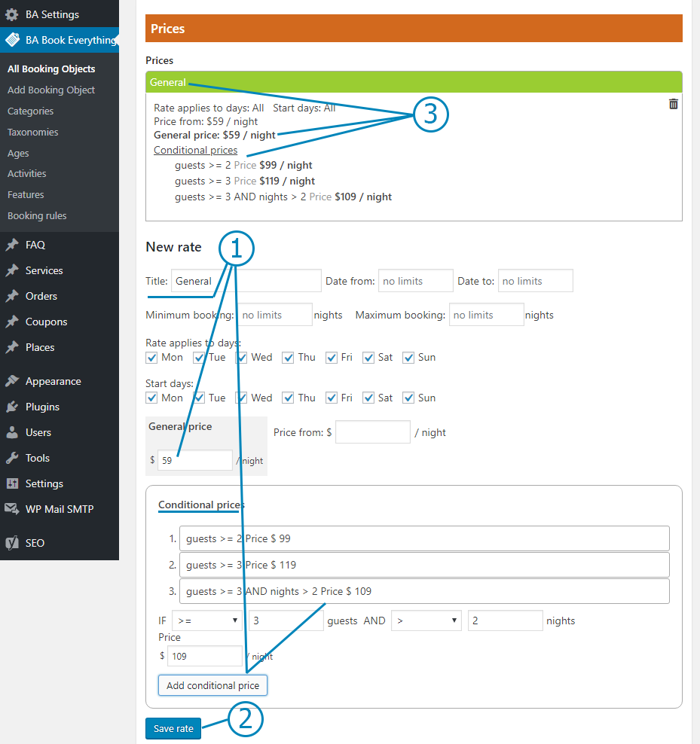Click the nights number condition field
700x744 pixels.
[x=506, y=621]
